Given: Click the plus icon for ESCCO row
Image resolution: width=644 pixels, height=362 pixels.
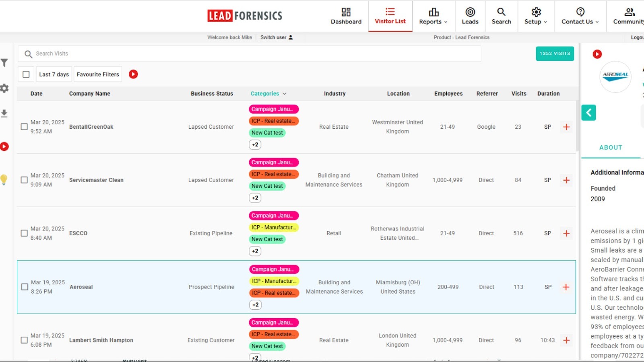Looking at the screenshot, I should click(x=566, y=233).
